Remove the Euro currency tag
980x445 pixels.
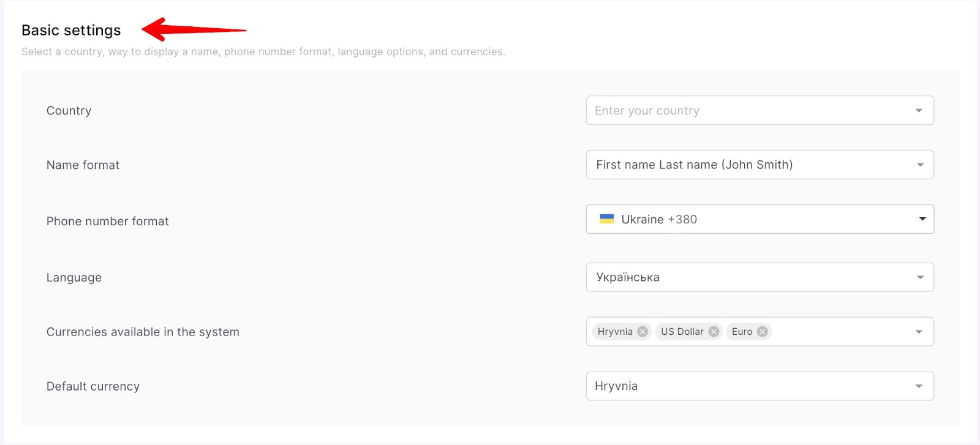point(762,332)
